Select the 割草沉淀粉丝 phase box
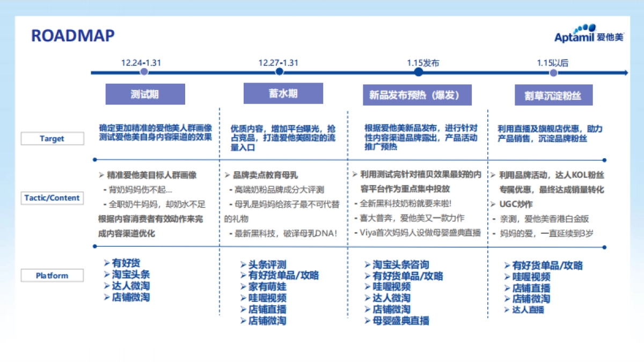This screenshot has height=362, width=644. pyautogui.click(x=553, y=95)
